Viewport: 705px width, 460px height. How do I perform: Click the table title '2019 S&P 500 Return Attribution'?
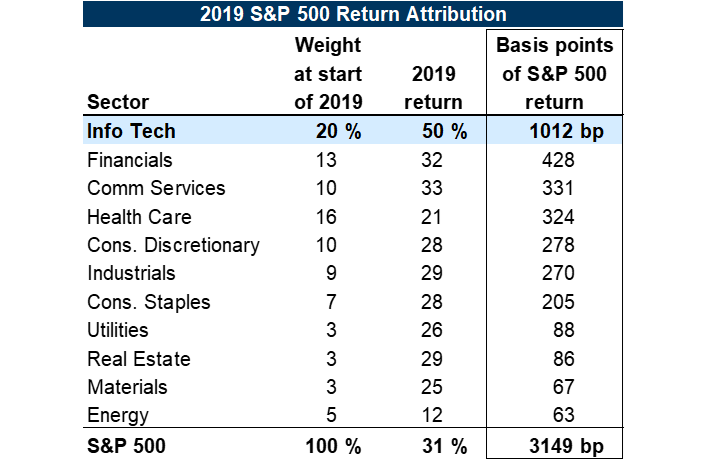tap(353, 14)
